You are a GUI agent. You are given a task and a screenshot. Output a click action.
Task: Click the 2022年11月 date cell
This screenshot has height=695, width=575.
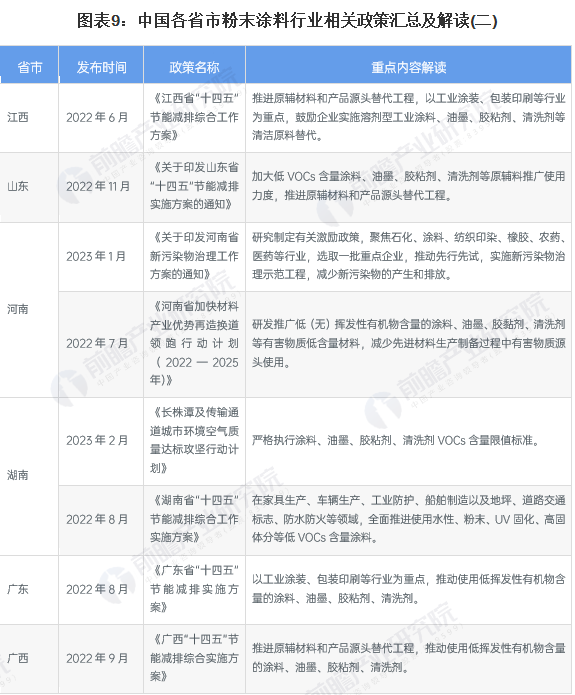(98, 186)
